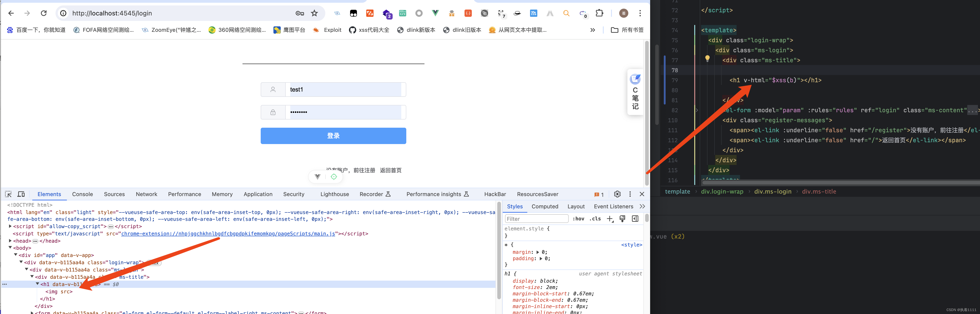Show more bookmarks via the double chevron

point(592,30)
